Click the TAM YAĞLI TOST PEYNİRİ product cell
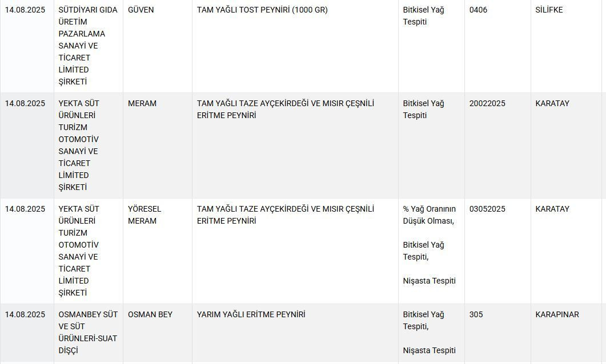Viewport: 606px width, 364px height. [x=262, y=10]
